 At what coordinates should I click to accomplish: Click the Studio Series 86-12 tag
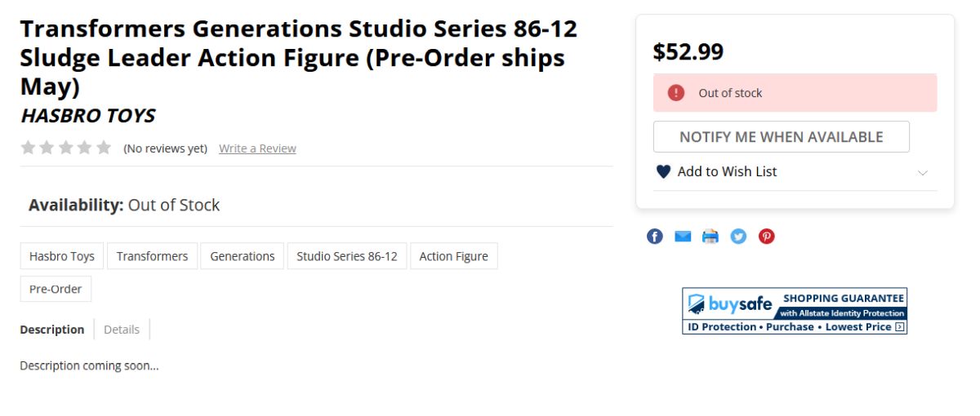(347, 256)
